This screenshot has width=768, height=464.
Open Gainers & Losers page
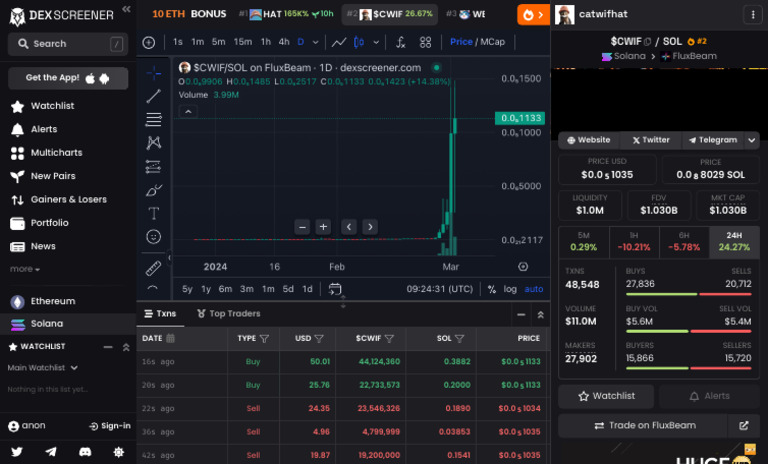tap(68, 199)
